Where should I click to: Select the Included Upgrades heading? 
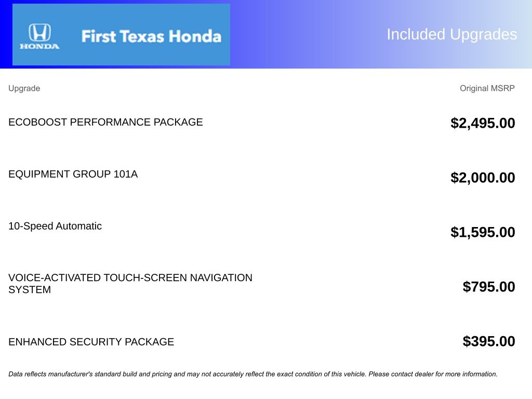(x=451, y=34)
